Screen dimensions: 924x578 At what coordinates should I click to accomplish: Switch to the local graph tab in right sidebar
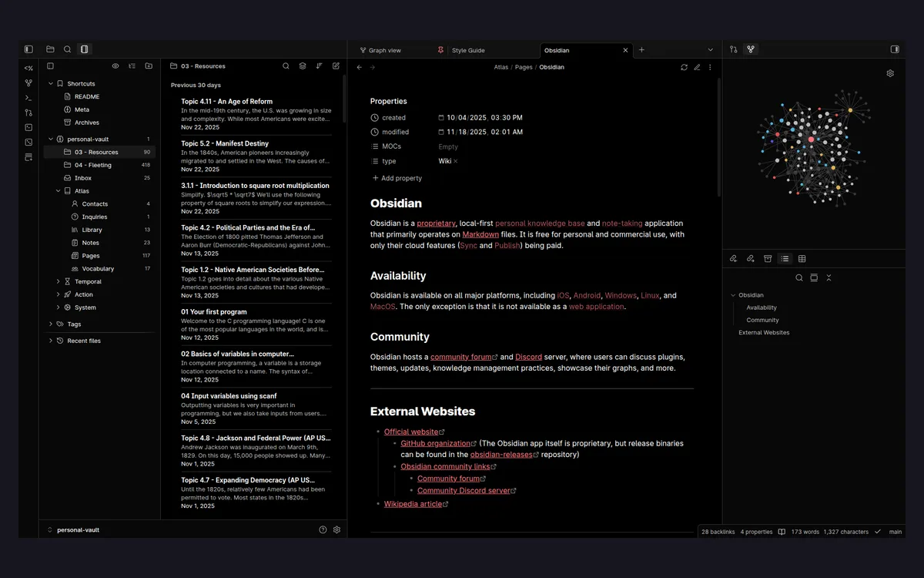pyautogui.click(x=751, y=49)
